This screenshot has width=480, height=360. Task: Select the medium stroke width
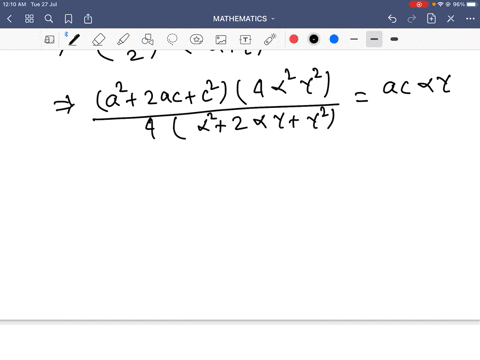coord(374,39)
